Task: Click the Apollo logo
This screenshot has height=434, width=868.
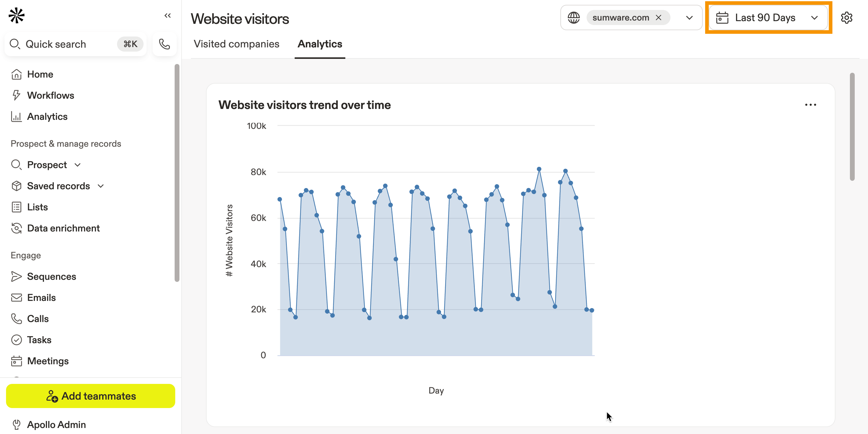Action: coord(17,15)
